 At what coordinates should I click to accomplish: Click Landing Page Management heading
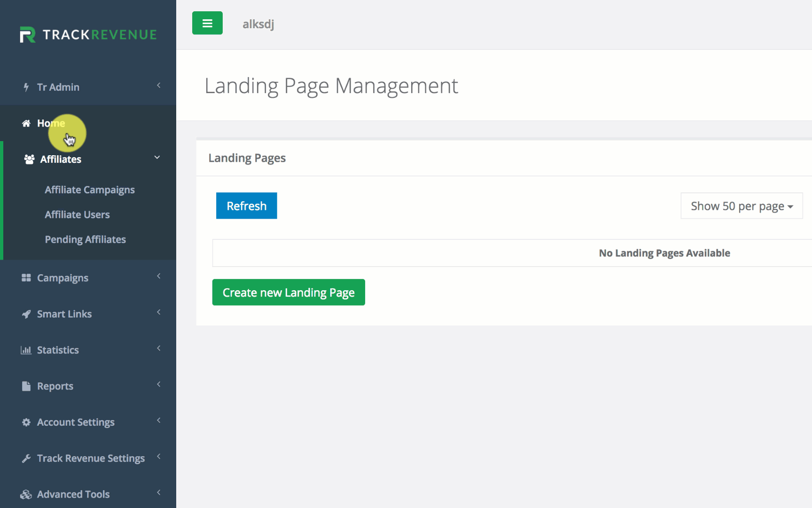pyautogui.click(x=331, y=86)
